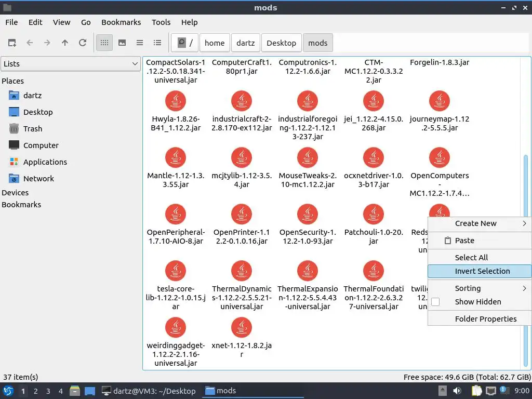532x399 pixels.
Task: Click the root path button
Action: tap(185, 43)
